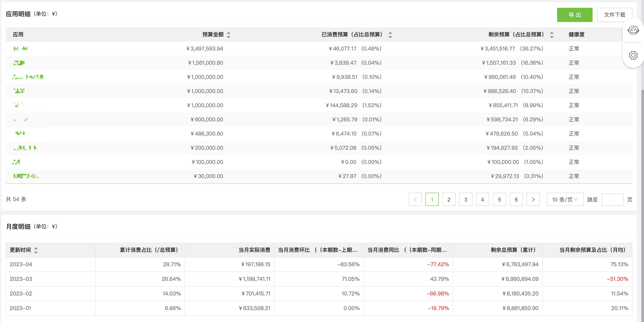Go to next page arrow
Screen dimensions: 644x322
[x=533, y=199]
